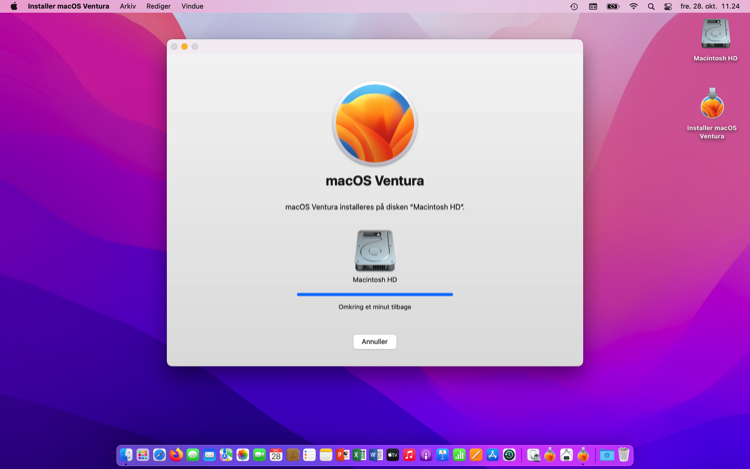The image size is (750, 469).
Task: Open the Rediger menu
Action: [158, 6]
